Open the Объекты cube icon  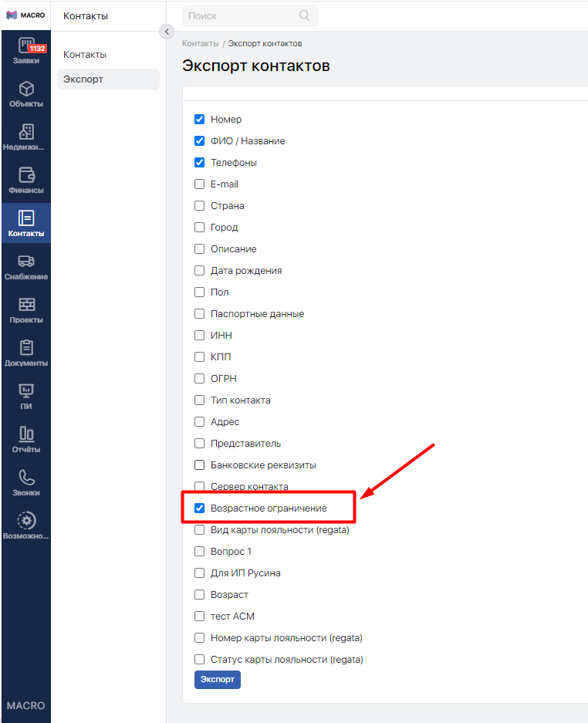tap(26, 89)
